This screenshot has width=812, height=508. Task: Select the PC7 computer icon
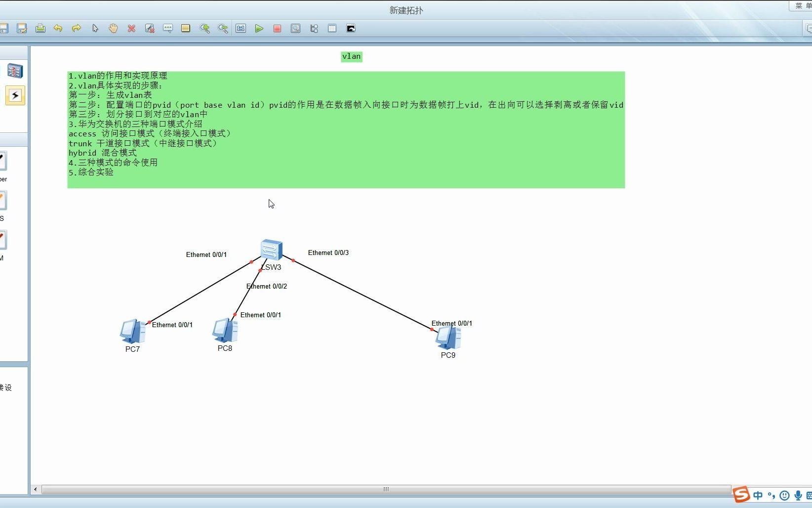[x=132, y=331]
